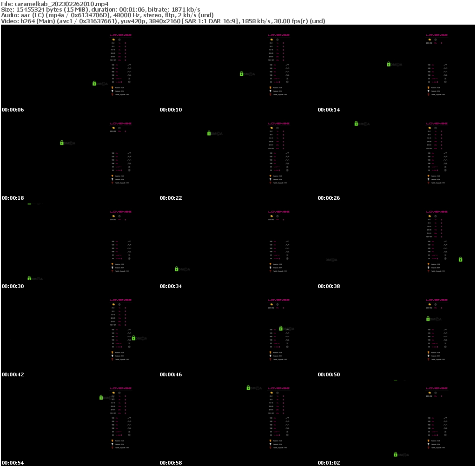Click the green DMCA lock in 00:01:02 frame
This screenshot has width=476, height=466.
tap(395, 454)
